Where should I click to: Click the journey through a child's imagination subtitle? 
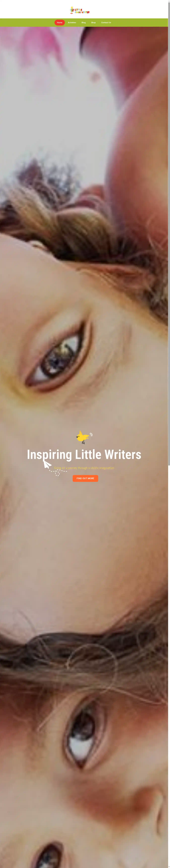point(84,468)
